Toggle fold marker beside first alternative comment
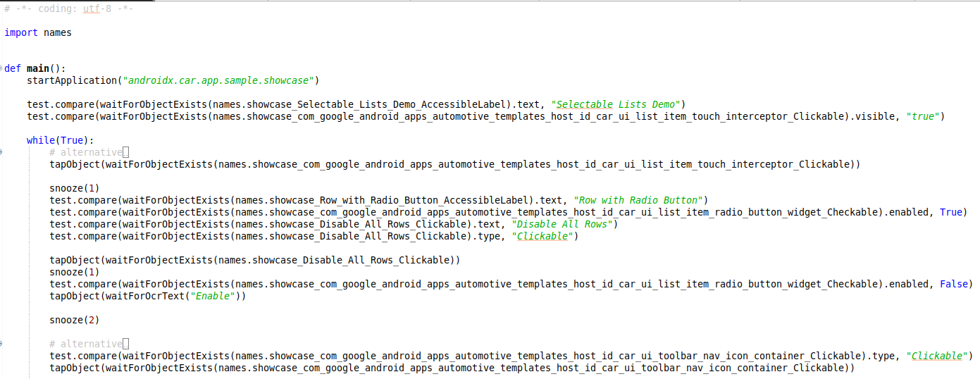The width and height of the screenshot is (980, 379). tap(2, 152)
